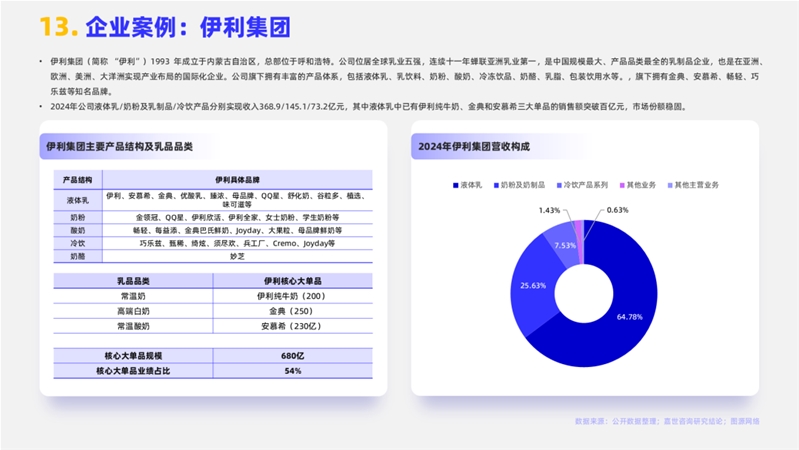Click the bullet paragraph beginning 2024年公司液体乳
Screen dimensions: 799x450
click(x=369, y=107)
